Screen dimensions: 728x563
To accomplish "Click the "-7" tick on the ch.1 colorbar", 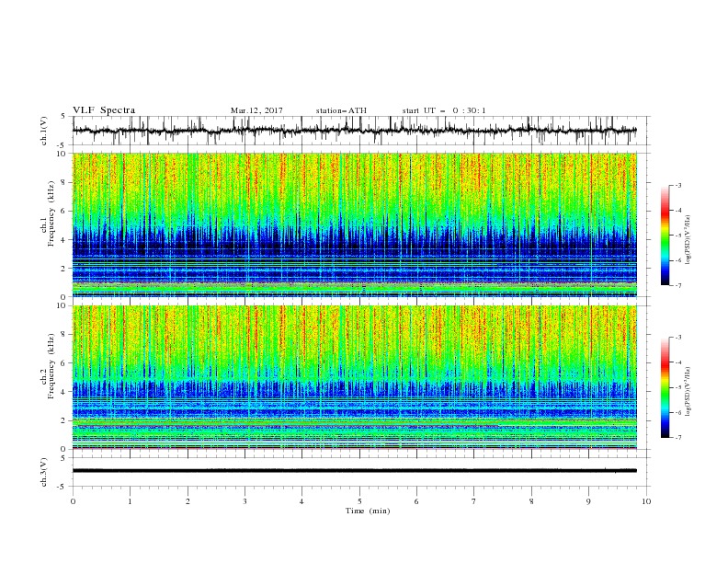I will (x=677, y=285).
